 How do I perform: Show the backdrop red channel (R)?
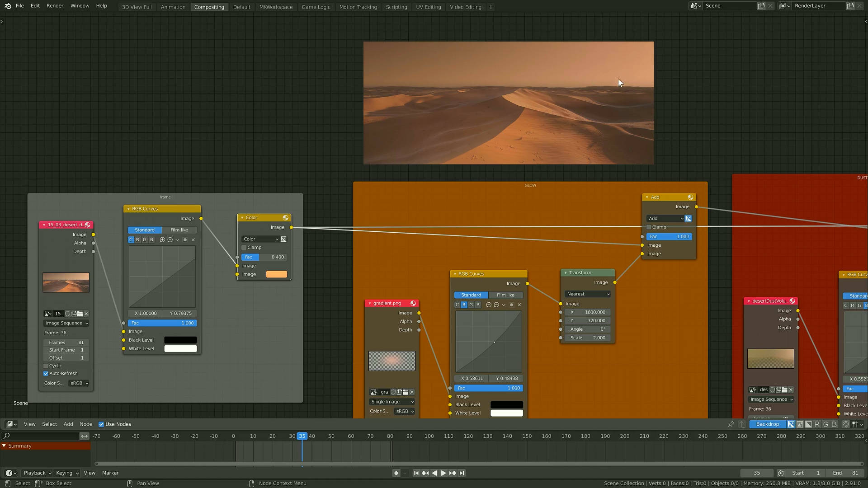(817, 424)
